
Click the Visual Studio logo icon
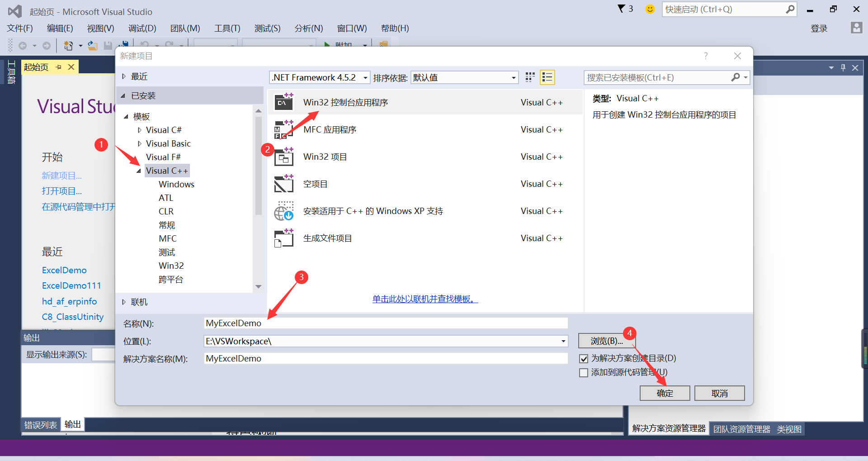[x=14, y=11]
